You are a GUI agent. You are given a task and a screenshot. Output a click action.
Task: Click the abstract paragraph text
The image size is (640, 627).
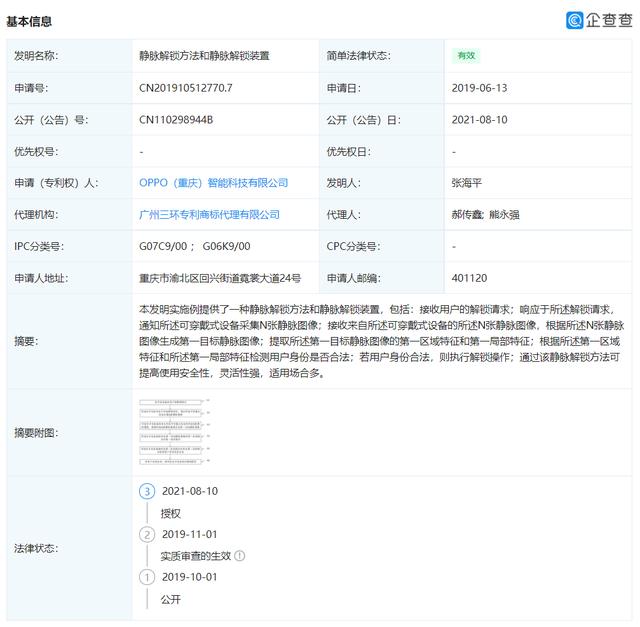point(381,341)
